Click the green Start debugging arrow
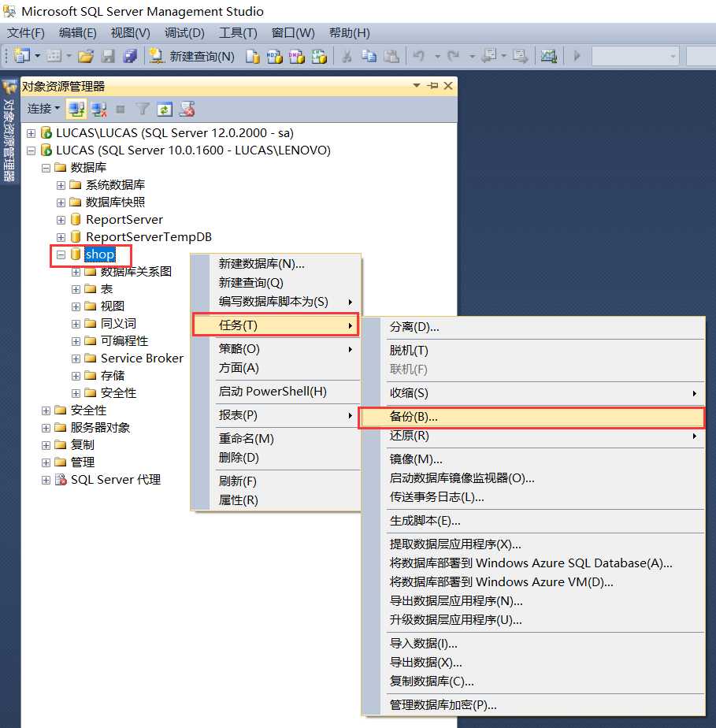Viewport: 716px width, 728px height. [577, 56]
